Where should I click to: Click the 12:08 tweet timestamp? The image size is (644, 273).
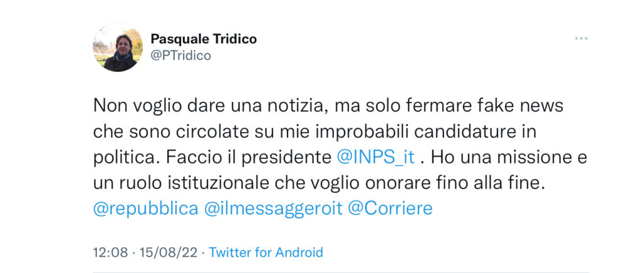(x=111, y=252)
